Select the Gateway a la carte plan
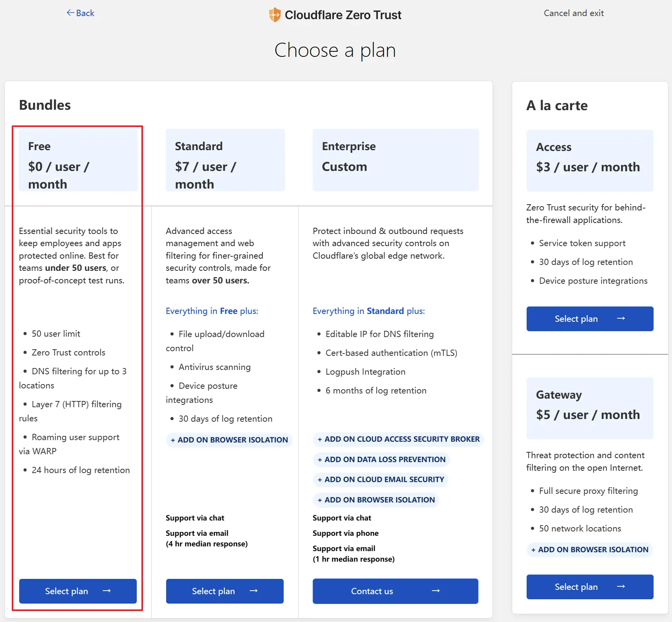Image resolution: width=672 pixels, height=622 pixels. [590, 587]
